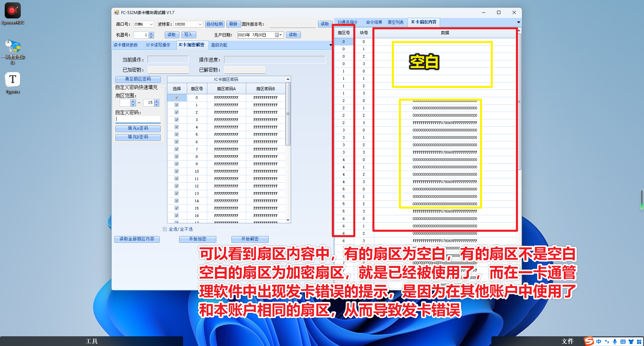The width and height of the screenshot is (644, 346).
Task: Toggle checkbox for sector row 5
Action: point(176,134)
